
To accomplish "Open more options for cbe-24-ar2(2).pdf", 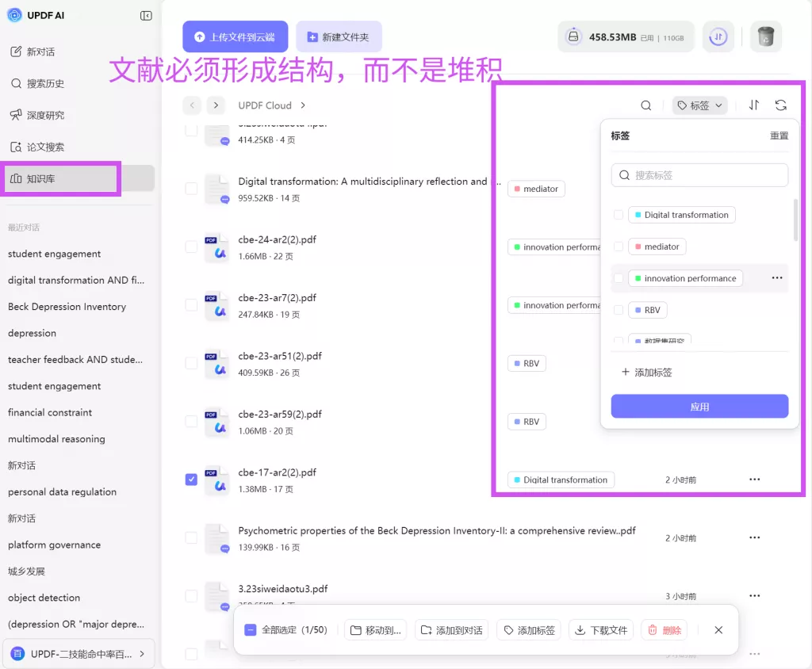I will coord(754,247).
